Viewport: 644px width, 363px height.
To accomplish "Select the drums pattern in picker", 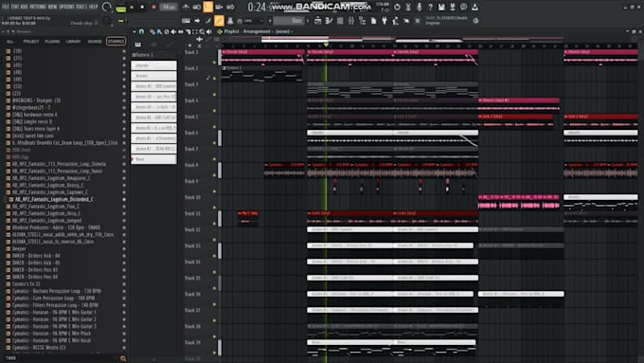I will click(153, 76).
